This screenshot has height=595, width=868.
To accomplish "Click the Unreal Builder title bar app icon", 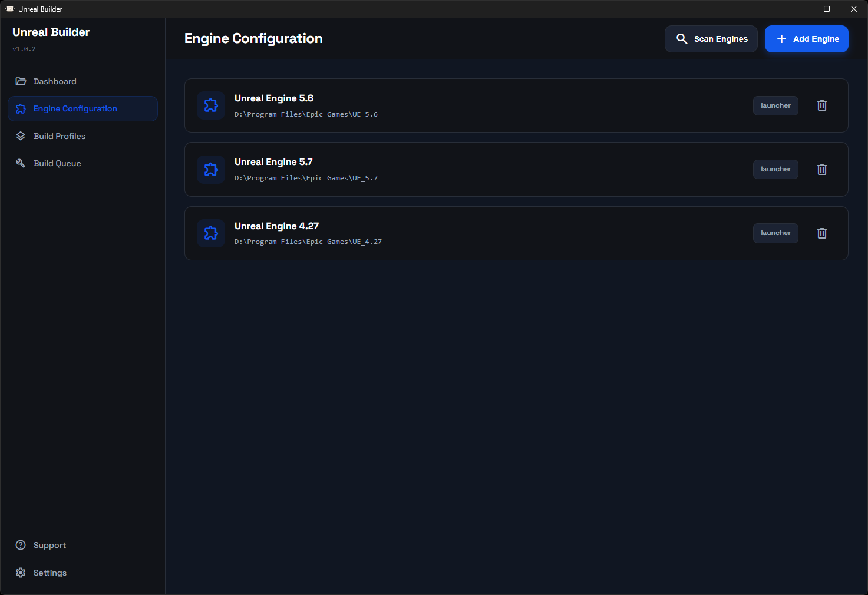I will (x=10, y=9).
